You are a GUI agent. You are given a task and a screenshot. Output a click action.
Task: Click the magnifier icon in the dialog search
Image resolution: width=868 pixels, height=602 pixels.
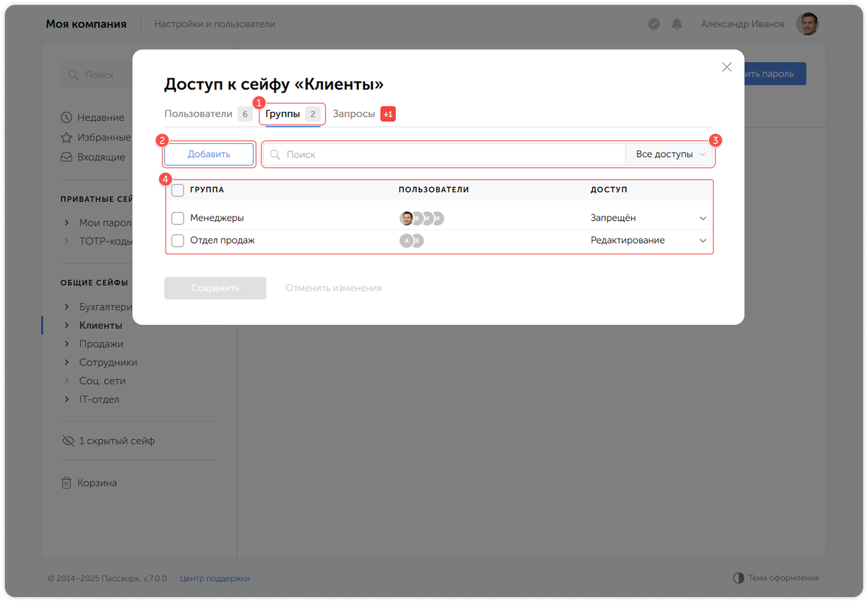tap(275, 154)
